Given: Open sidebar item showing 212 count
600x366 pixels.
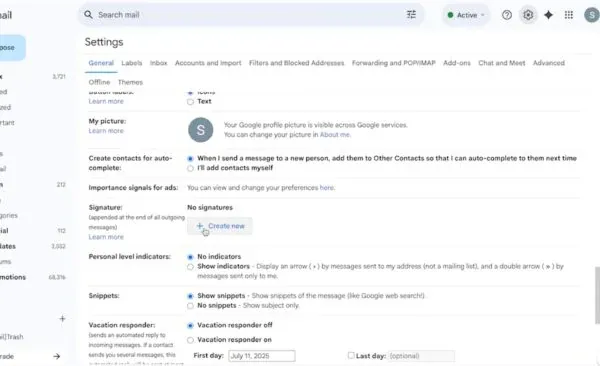Looking at the screenshot, I should tap(33, 185).
